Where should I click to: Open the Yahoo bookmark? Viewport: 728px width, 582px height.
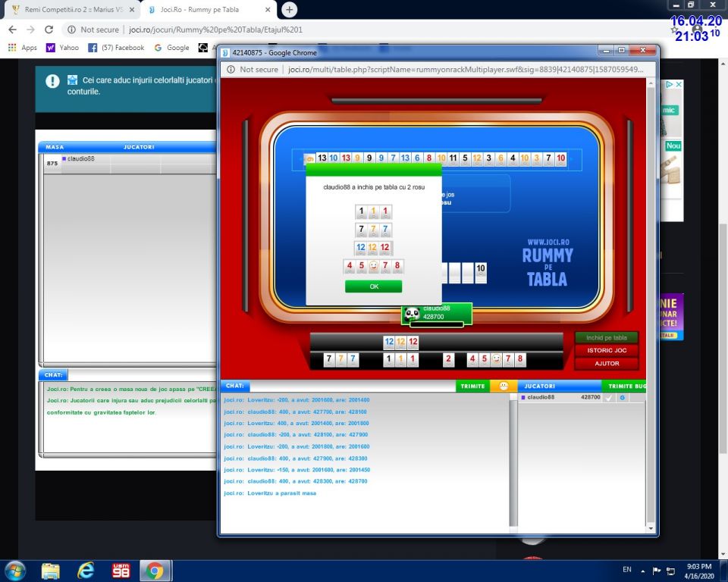[62, 47]
